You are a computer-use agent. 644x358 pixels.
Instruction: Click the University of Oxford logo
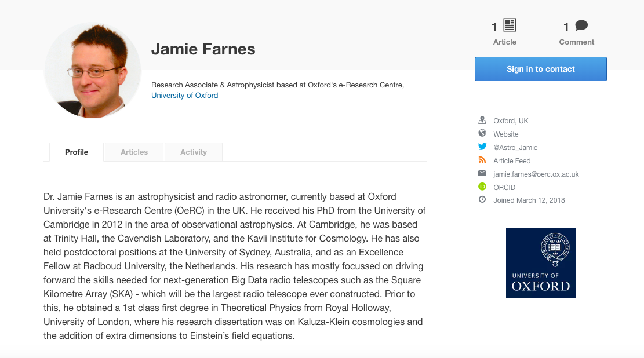click(x=540, y=263)
